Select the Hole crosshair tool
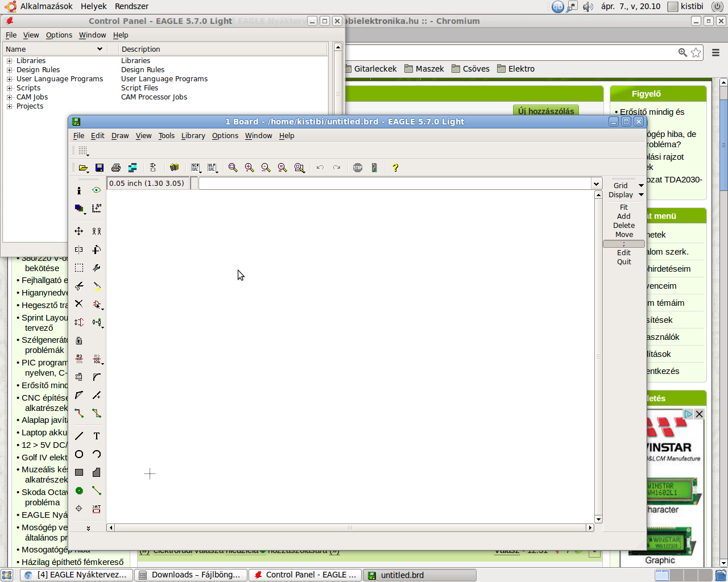The height and width of the screenshot is (582, 728). tap(79, 509)
